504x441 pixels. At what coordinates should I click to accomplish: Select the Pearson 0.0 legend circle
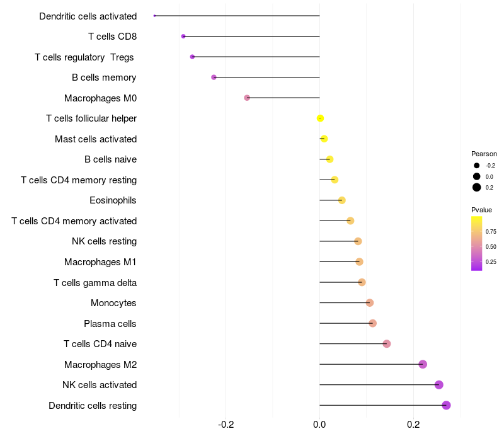coord(477,176)
